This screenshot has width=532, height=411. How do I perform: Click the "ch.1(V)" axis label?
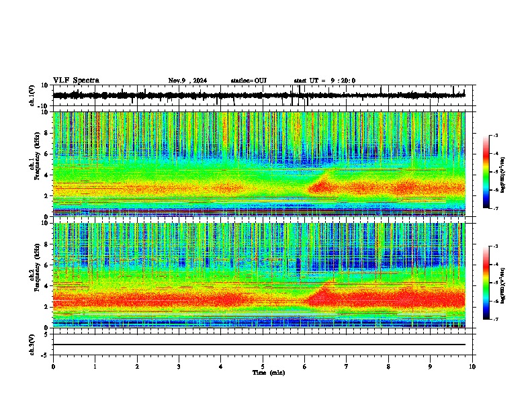(x=32, y=95)
